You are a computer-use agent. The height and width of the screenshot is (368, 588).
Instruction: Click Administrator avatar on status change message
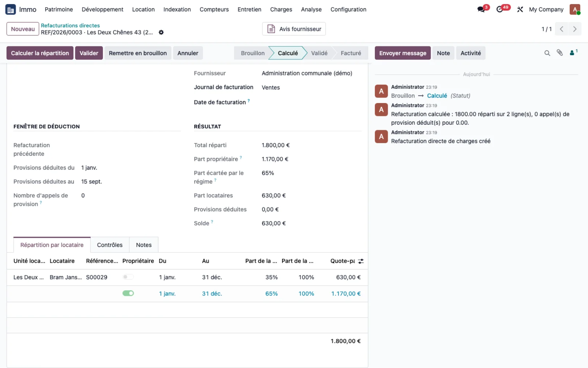(381, 91)
